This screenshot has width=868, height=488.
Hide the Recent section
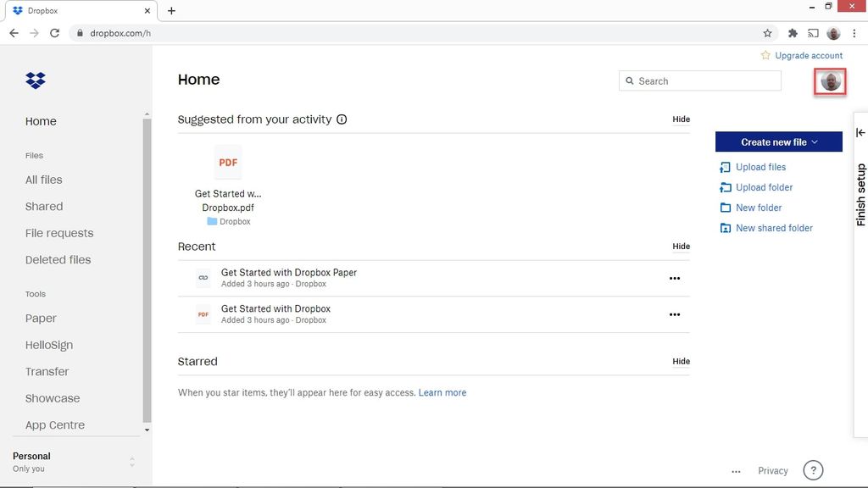(x=681, y=246)
